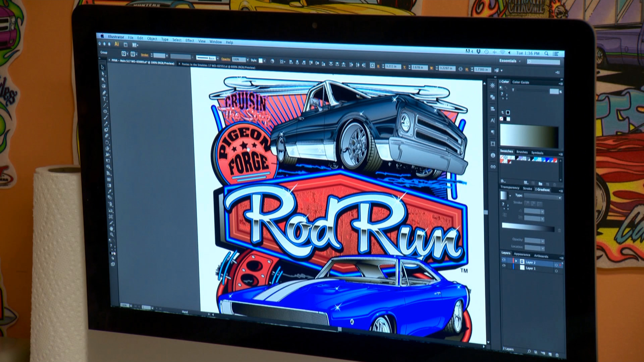The height and width of the screenshot is (362, 644).
Task: Click the Color panel spectrum bar
Action: 529,136
